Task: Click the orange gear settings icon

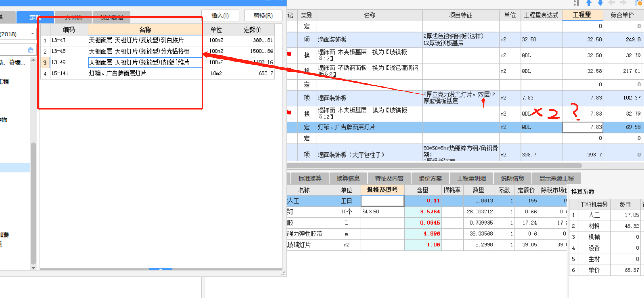Action: [x=638, y=3]
